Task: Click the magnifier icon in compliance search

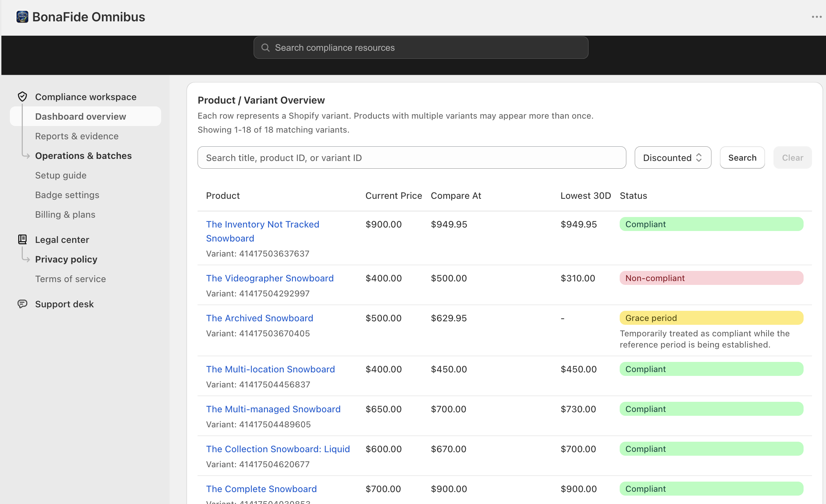Action: (266, 48)
